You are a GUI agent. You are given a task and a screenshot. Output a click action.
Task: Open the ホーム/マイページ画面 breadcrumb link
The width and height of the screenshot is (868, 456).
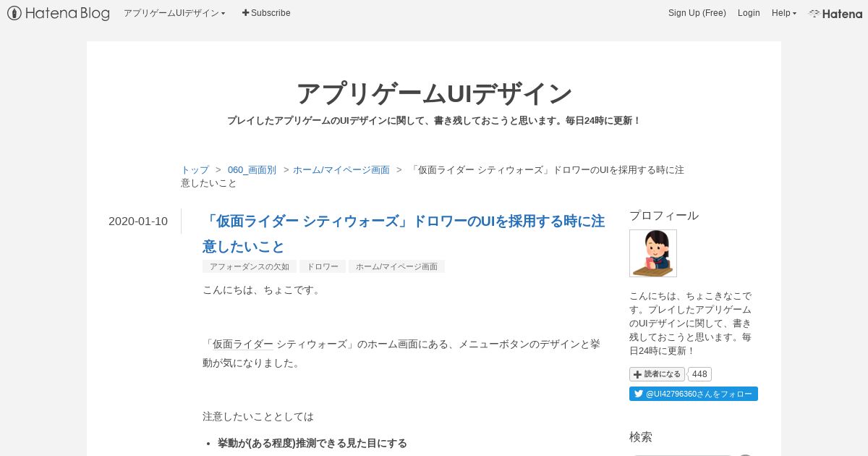pyautogui.click(x=341, y=170)
